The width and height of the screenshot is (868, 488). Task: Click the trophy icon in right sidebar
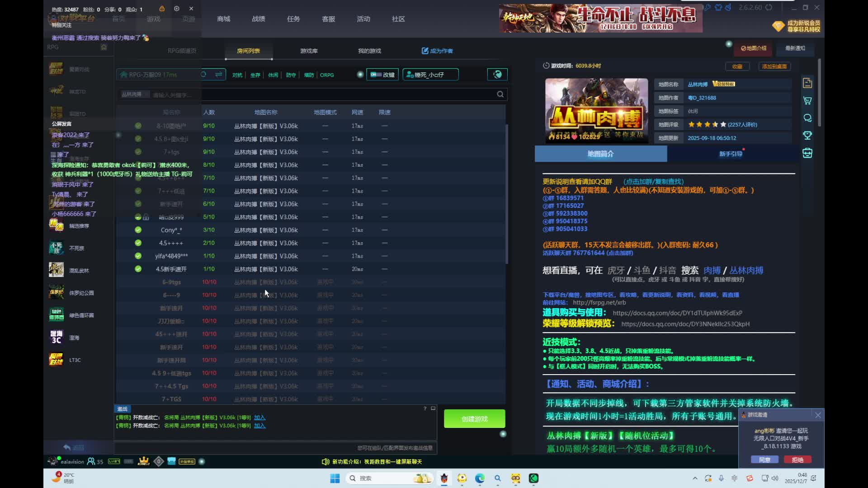[x=807, y=135]
